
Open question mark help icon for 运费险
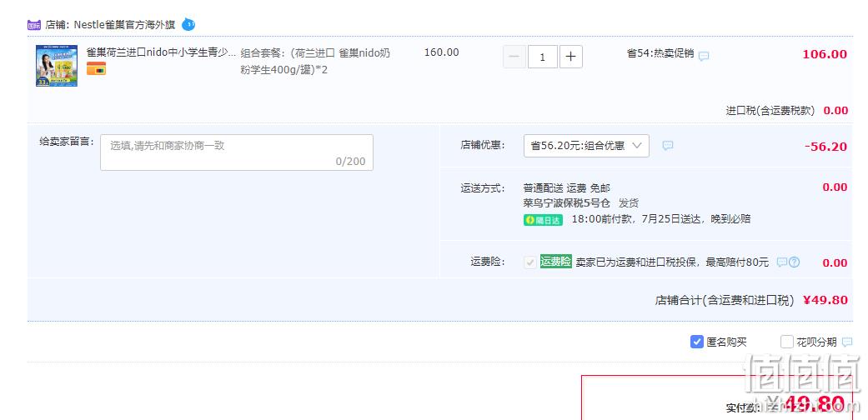click(x=795, y=262)
